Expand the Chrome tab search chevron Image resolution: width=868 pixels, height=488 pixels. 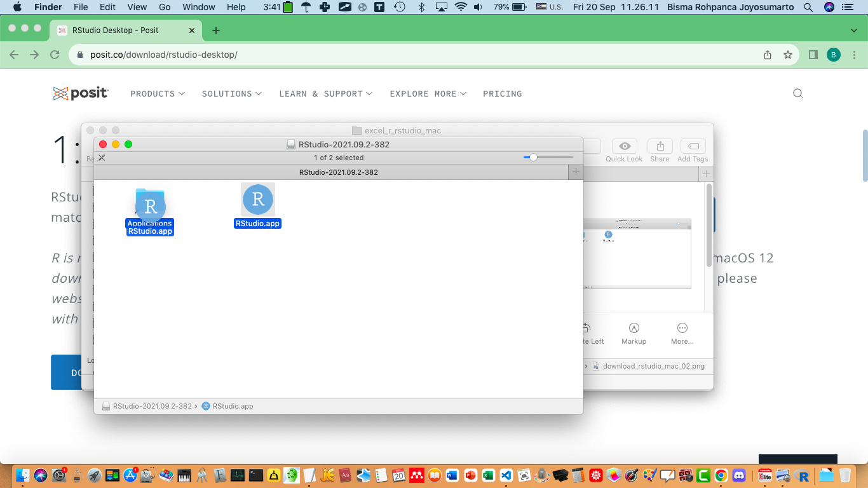(853, 30)
